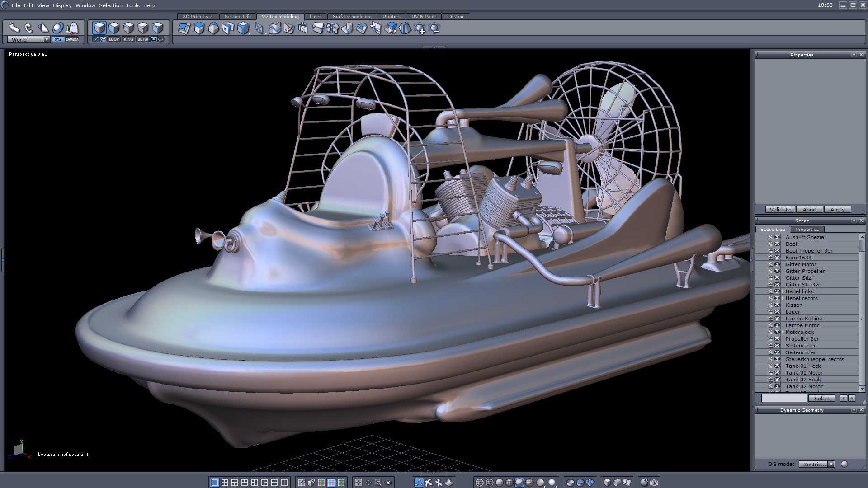This screenshot has height=488, width=868.
Task: Toggle visibility eye of Kissen object
Action: (777, 305)
